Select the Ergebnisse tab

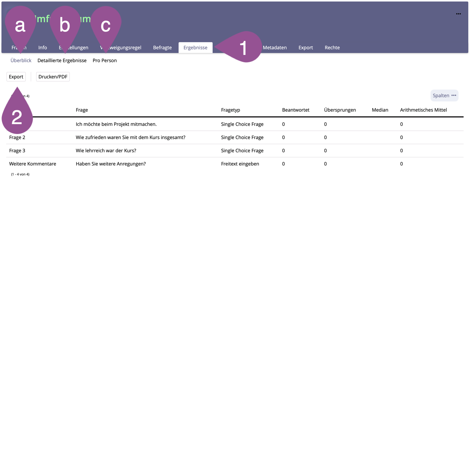195,48
